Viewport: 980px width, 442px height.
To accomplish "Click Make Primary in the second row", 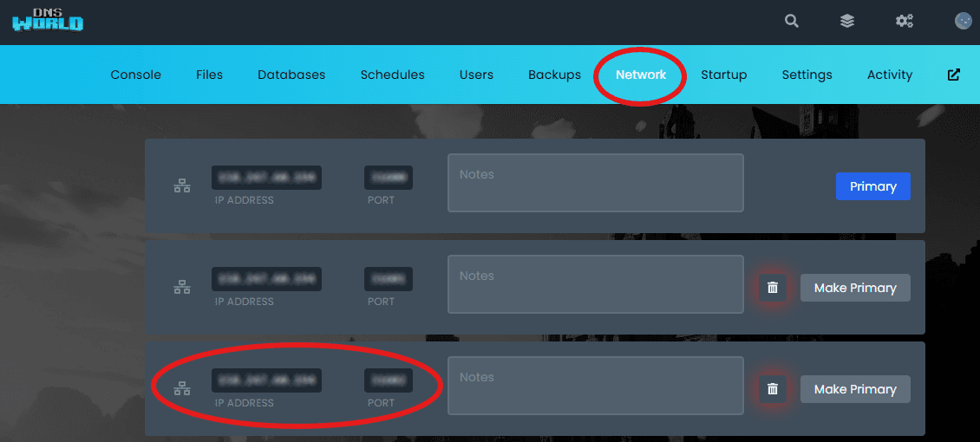I will pos(855,288).
